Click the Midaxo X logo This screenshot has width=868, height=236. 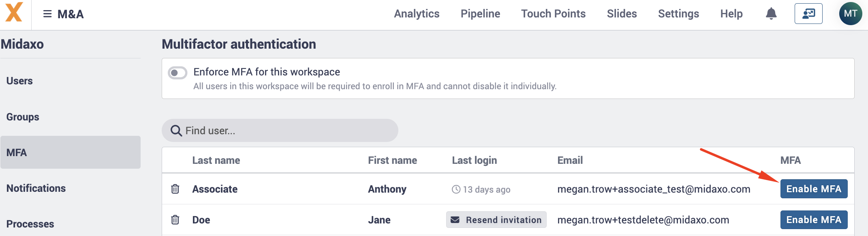tap(14, 12)
